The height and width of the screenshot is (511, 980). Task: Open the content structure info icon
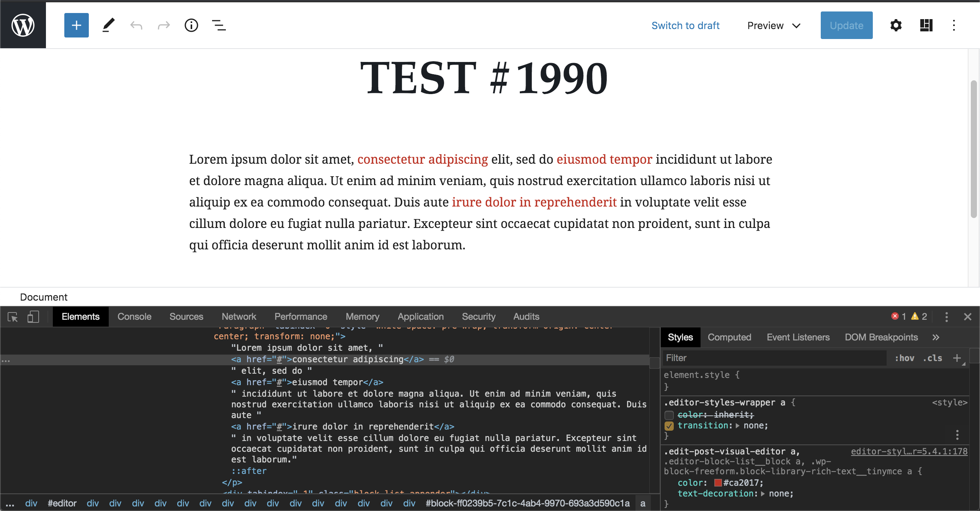point(191,26)
